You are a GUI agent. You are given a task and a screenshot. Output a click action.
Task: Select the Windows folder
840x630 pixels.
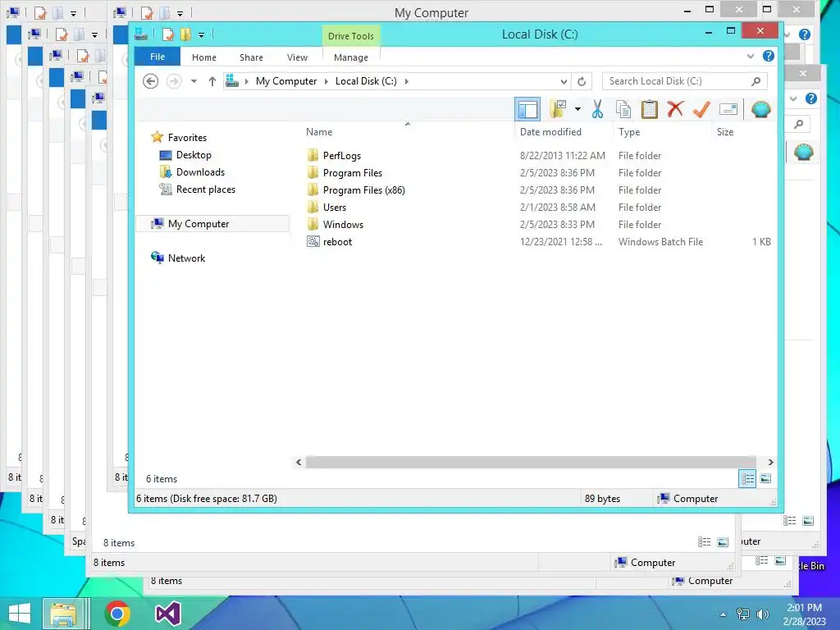click(343, 225)
